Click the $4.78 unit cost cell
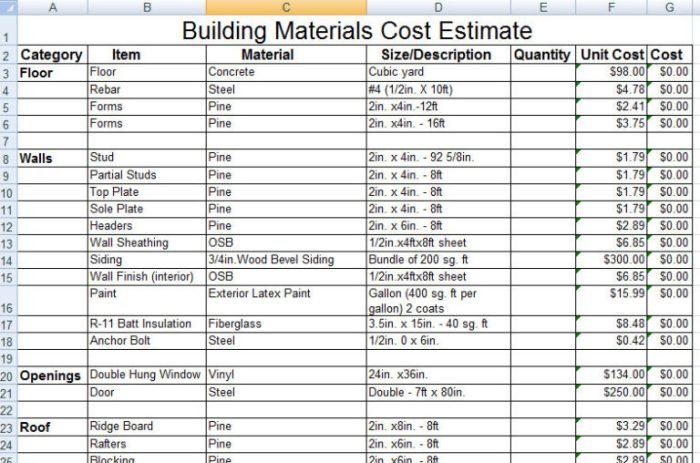700x463 pixels. click(x=611, y=90)
